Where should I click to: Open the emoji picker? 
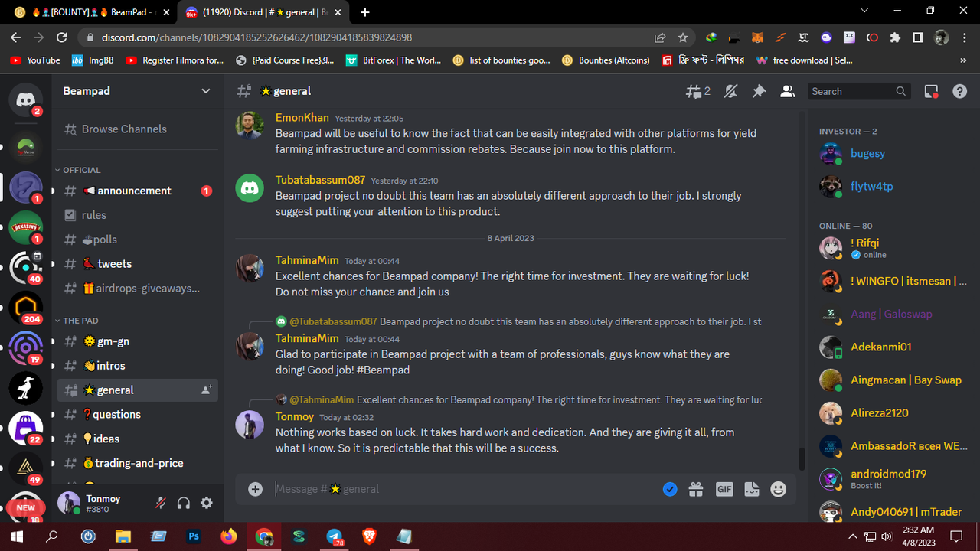pos(778,489)
